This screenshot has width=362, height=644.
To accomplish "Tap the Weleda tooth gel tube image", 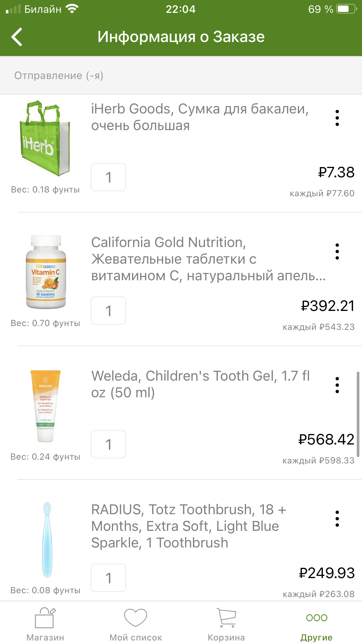I will 45,406.
